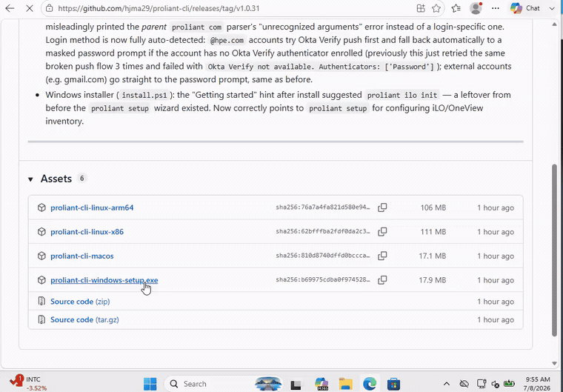Image resolution: width=563 pixels, height=392 pixels.
Task: Click the cloud sync-off tray icon
Action: pos(464,384)
